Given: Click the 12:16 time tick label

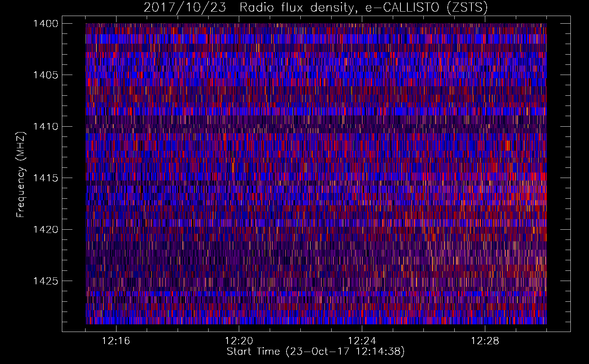Looking at the screenshot, I should point(116,341).
